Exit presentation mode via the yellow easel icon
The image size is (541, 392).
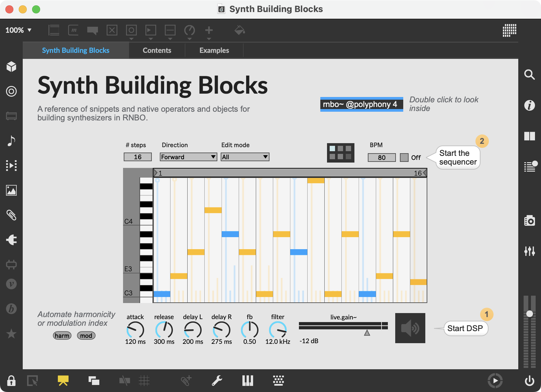click(63, 380)
